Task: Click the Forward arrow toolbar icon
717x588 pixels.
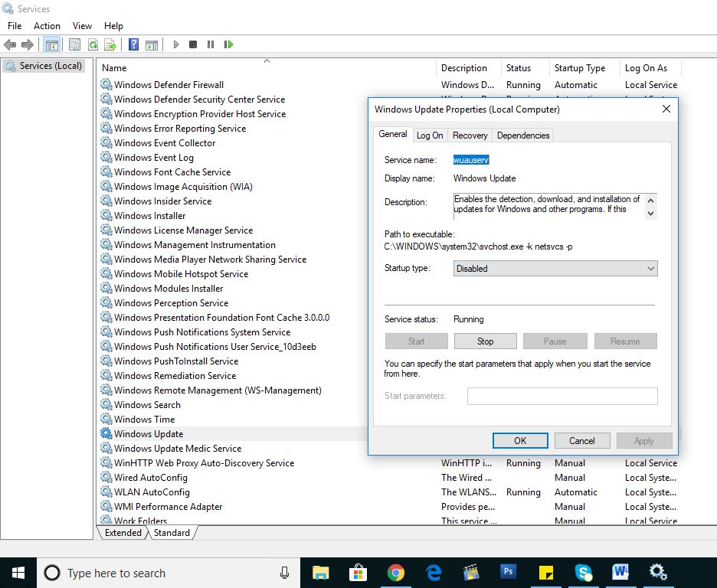Action: pos(28,44)
